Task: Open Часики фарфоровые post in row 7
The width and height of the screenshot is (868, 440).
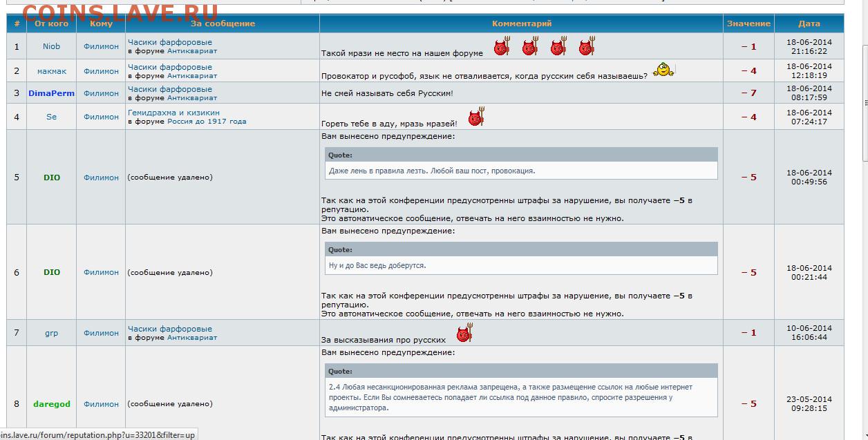Action: 170,329
